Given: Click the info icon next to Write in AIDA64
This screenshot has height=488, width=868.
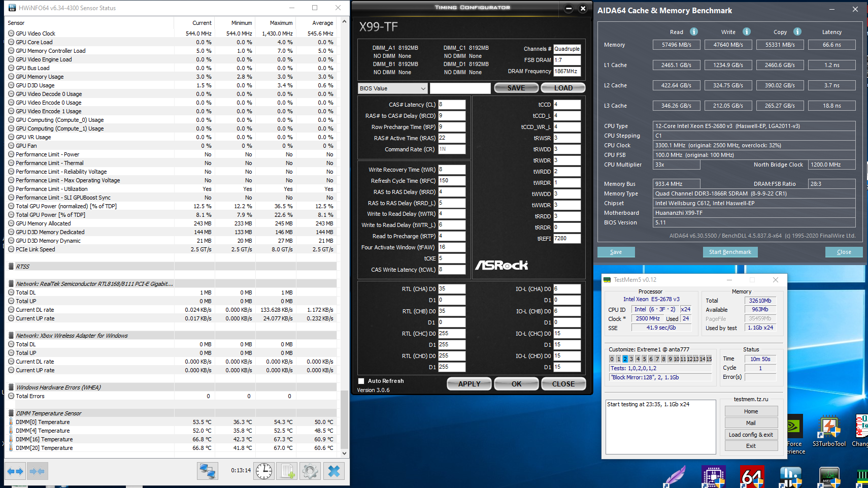Looking at the screenshot, I should 747,31.
